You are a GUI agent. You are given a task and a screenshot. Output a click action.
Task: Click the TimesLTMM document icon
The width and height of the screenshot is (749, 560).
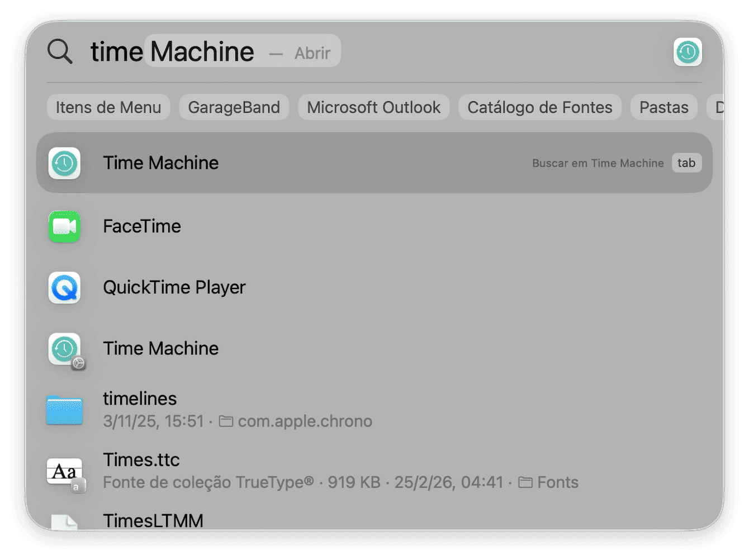pyautogui.click(x=64, y=521)
